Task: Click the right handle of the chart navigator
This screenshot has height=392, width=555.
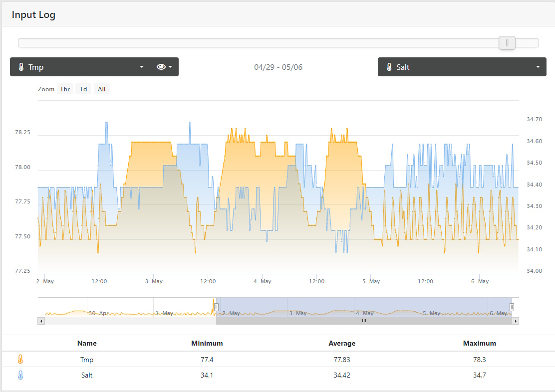Action: click(x=512, y=307)
